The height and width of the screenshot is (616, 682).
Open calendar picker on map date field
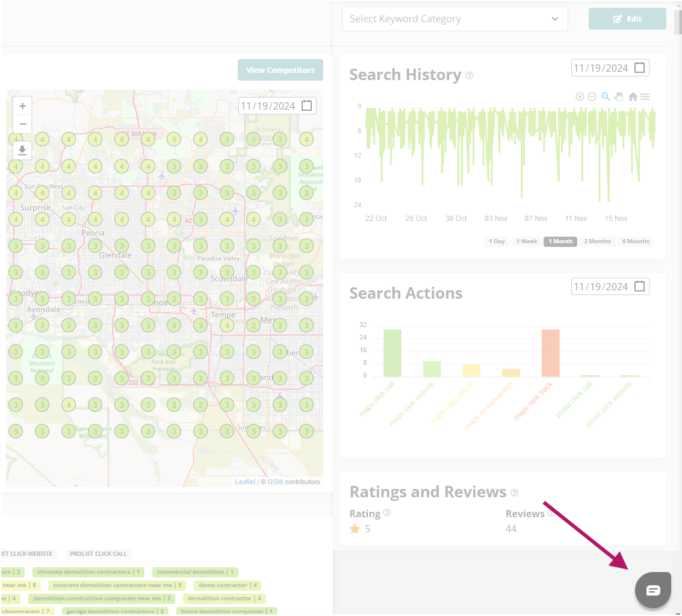307,106
